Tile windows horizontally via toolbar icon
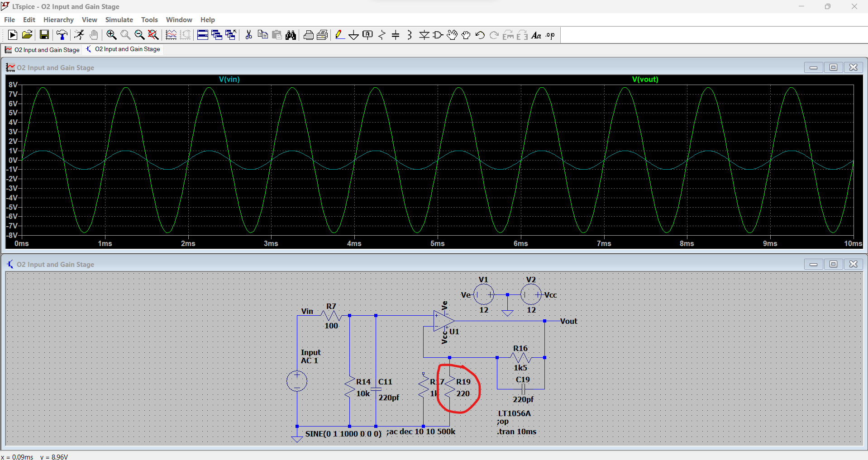 (203, 35)
